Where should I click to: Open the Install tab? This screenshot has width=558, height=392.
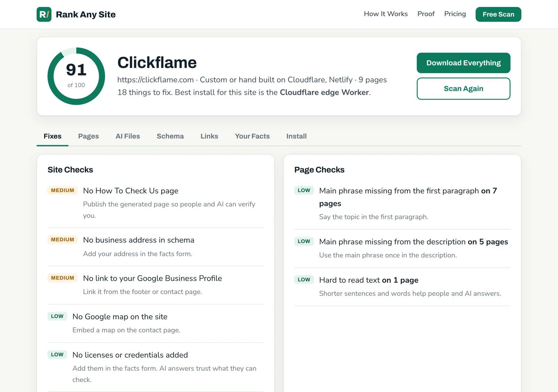(x=296, y=136)
